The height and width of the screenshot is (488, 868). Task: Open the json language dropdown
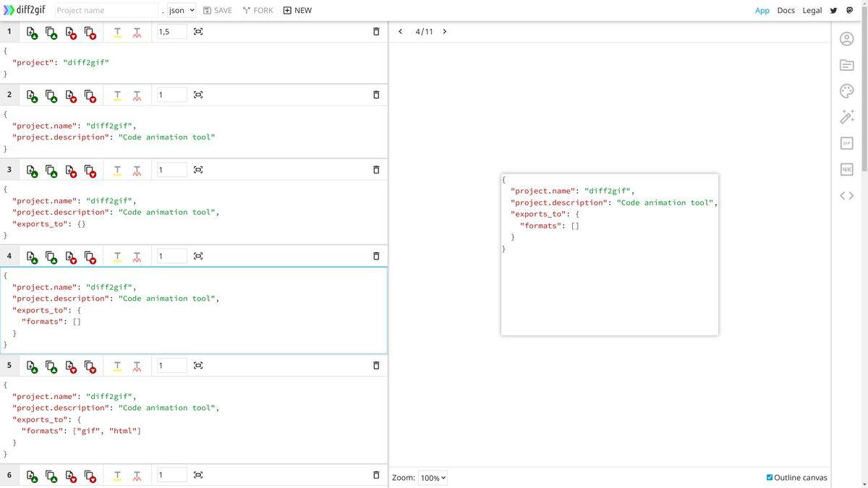coord(182,10)
